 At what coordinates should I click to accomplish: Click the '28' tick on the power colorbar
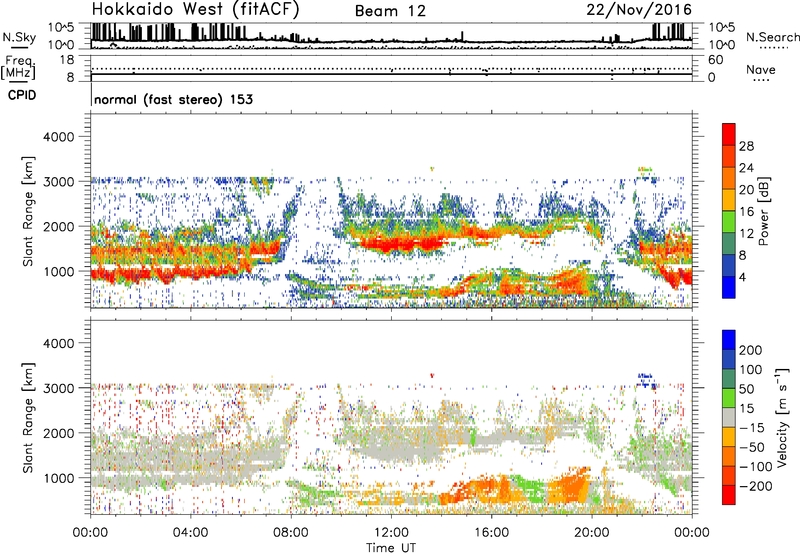point(746,146)
